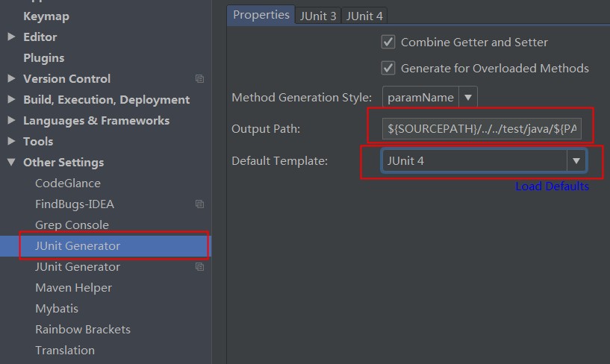The height and width of the screenshot is (364, 610).
Task: Collapse the Other Settings node
Action: (11, 162)
